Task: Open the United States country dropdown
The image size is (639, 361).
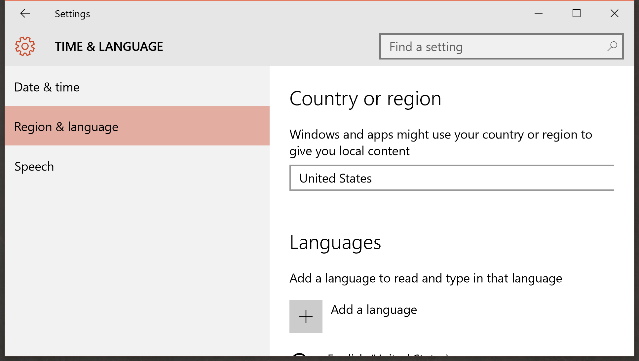Action: coord(452,178)
